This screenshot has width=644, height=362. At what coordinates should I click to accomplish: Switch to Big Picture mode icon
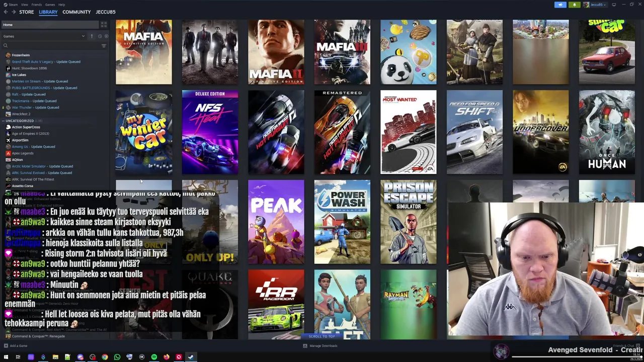[614, 5]
